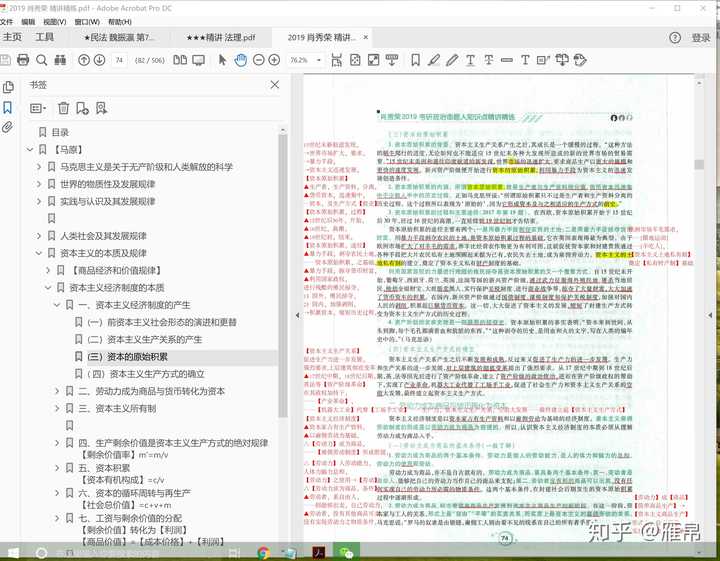This screenshot has height=561, width=720.
Task: Select the hand pan tool
Action: pyautogui.click(x=241, y=60)
